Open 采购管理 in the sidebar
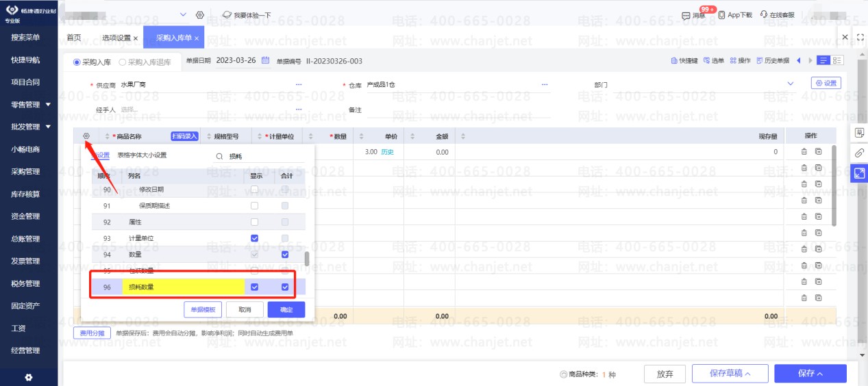The height and width of the screenshot is (386, 868). (x=25, y=171)
